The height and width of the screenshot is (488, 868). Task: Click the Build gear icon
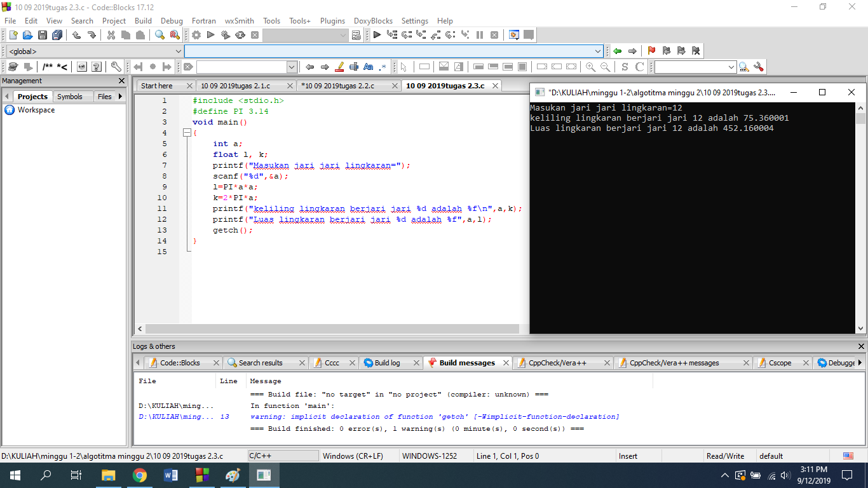tap(196, 35)
